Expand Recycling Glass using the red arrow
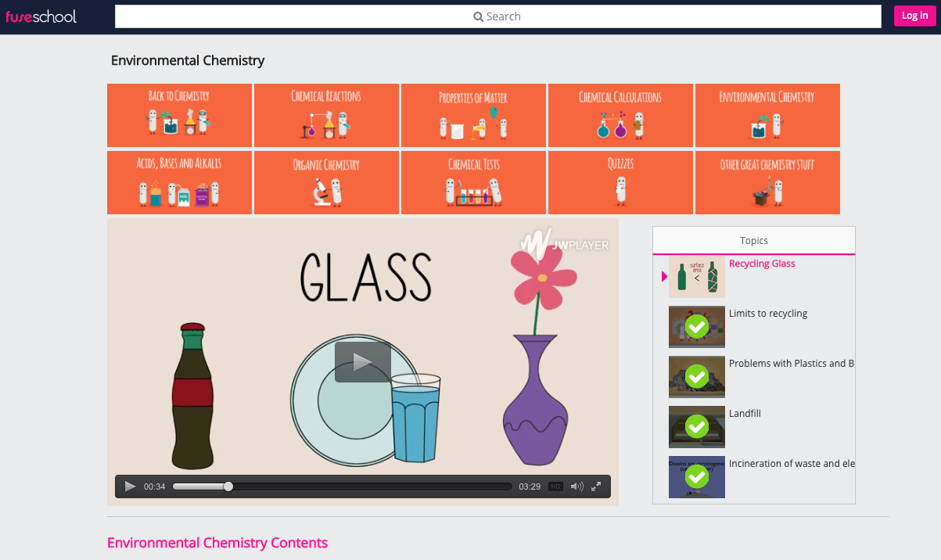Screen dimensions: 941x560 click(x=663, y=276)
